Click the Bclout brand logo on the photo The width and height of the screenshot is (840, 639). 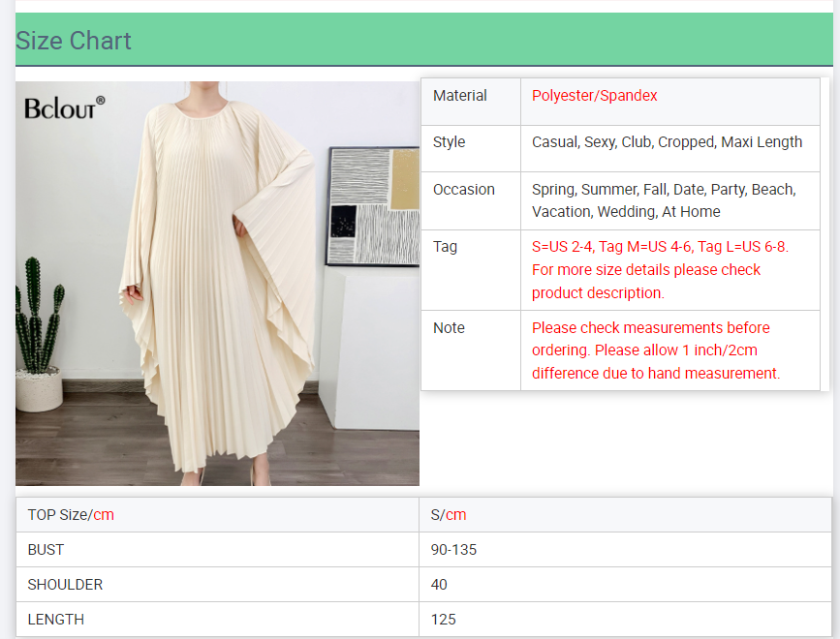[x=64, y=107]
